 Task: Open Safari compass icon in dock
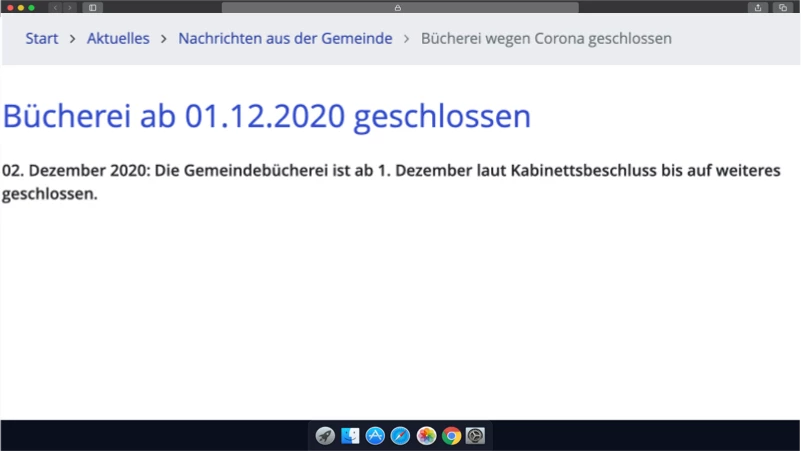(x=400, y=436)
